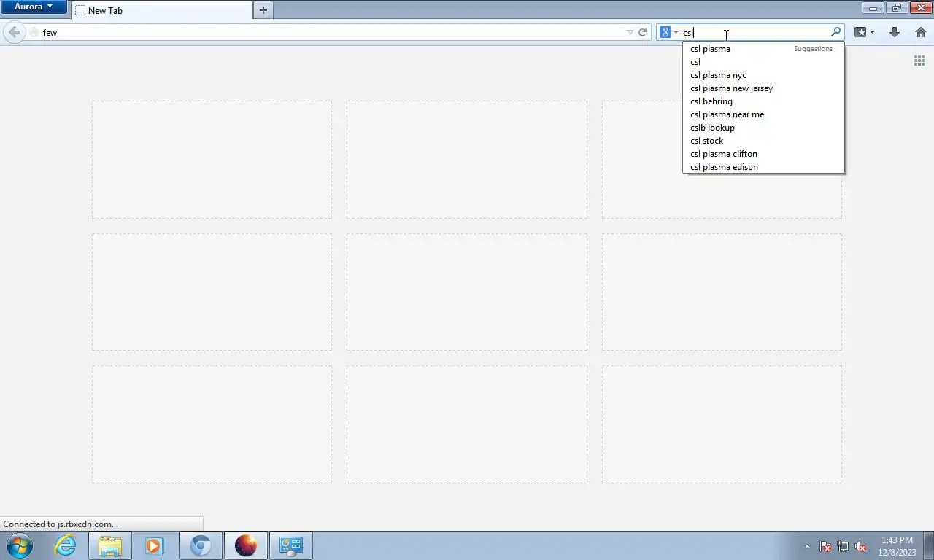Open the Google search engine selector
The width and height of the screenshot is (934, 560).
(x=668, y=32)
